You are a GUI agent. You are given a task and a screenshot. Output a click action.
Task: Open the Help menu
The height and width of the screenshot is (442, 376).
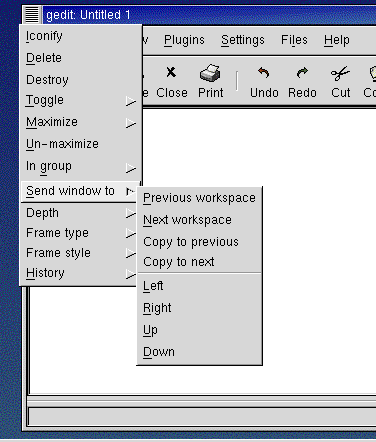pos(337,40)
